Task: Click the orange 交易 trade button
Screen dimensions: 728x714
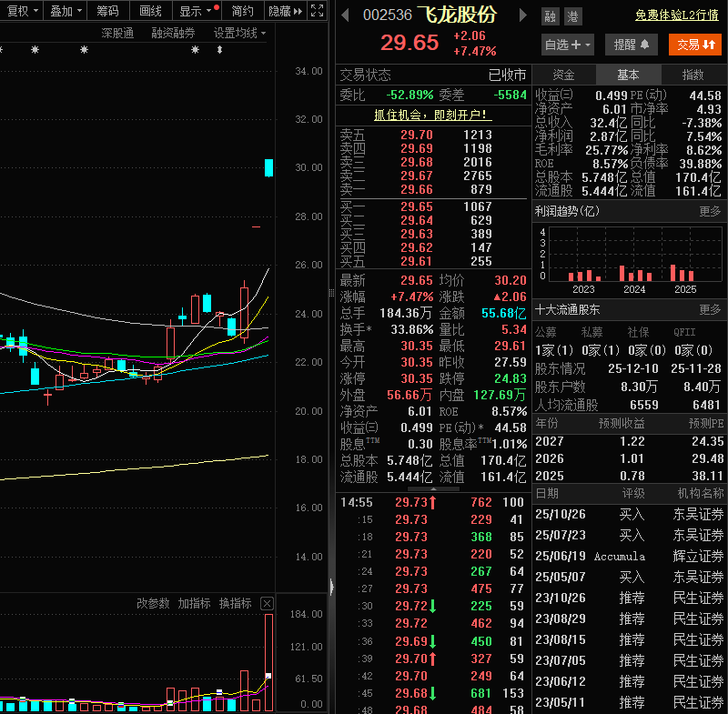Action: pos(694,44)
